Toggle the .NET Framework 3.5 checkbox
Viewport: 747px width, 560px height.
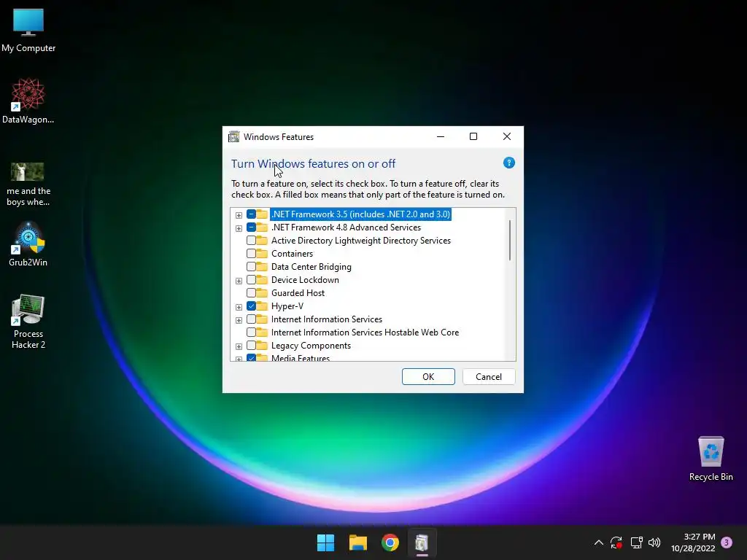[251, 214]
